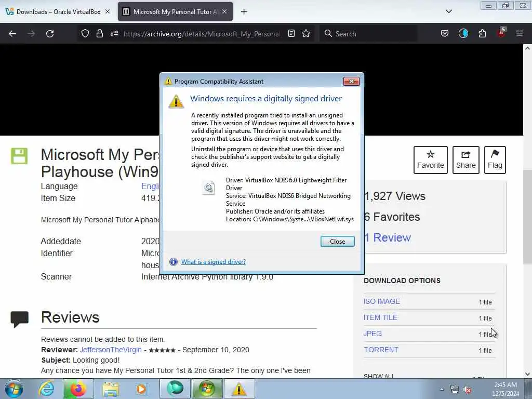Switch to Firefox in the taskbar
Image resolution: width=532 pixels, height=399 pixels.
tap(78, 389)
